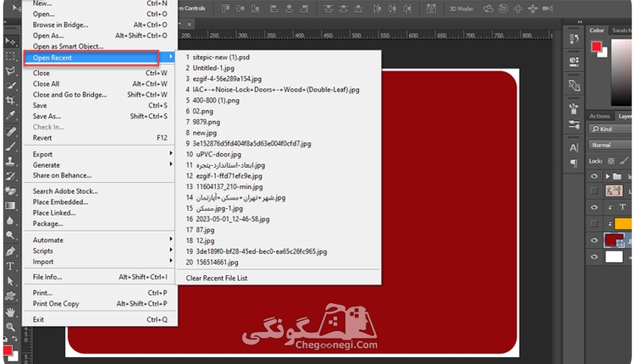
Task: Select the dark red layer thumbnail
Action: (613, 240)
